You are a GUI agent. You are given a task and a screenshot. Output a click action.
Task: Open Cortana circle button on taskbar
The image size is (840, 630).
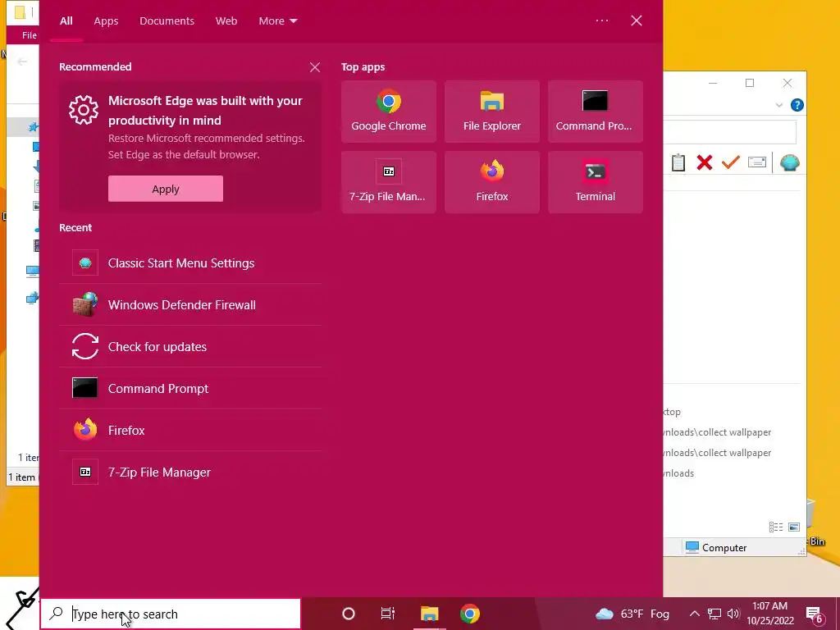point(348,614)
